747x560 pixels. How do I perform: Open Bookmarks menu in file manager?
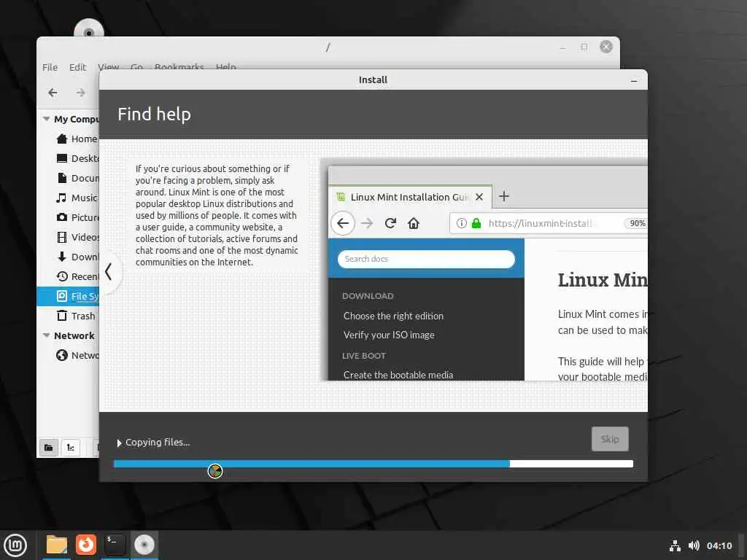coord(179,67)
